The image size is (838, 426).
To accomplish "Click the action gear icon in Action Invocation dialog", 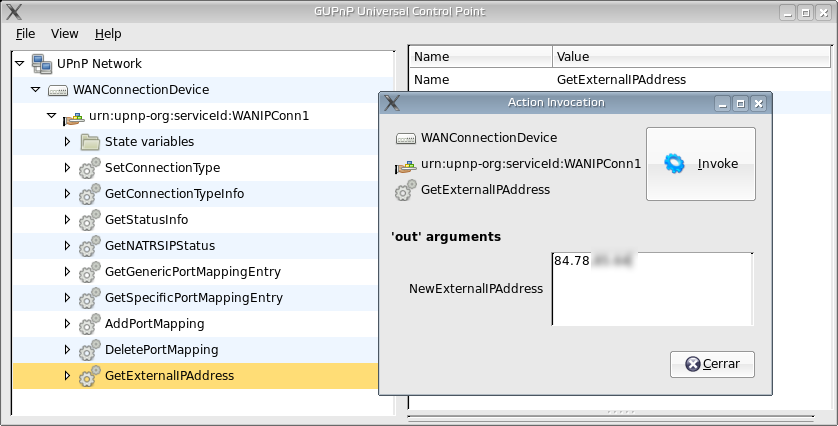I will coord(406,190).
